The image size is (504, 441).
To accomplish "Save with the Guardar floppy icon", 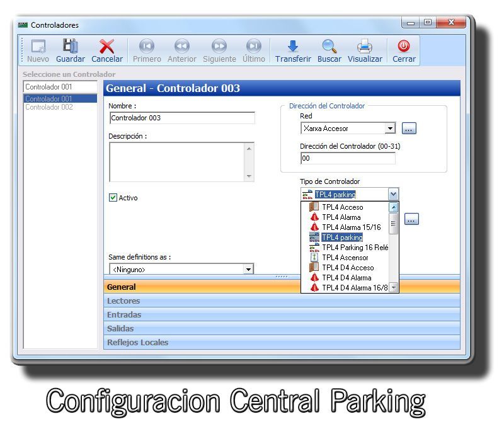I will tap(71, 46).
